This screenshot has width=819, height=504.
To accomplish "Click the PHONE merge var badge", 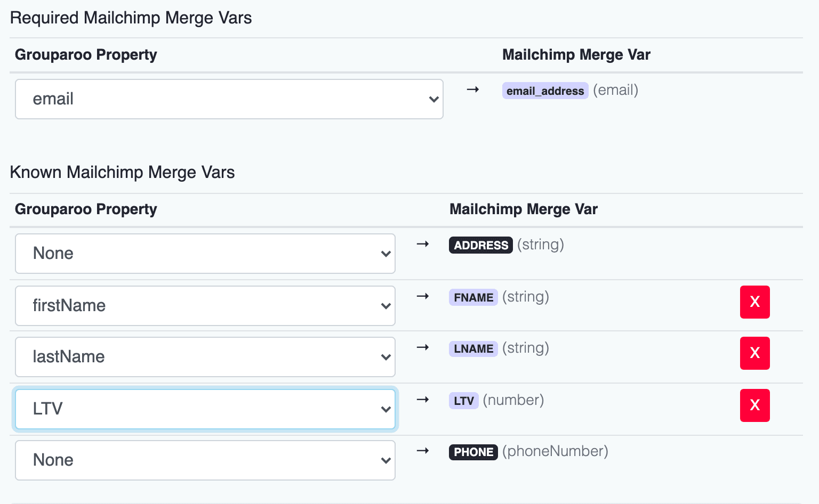I will [x=473, y=452].
